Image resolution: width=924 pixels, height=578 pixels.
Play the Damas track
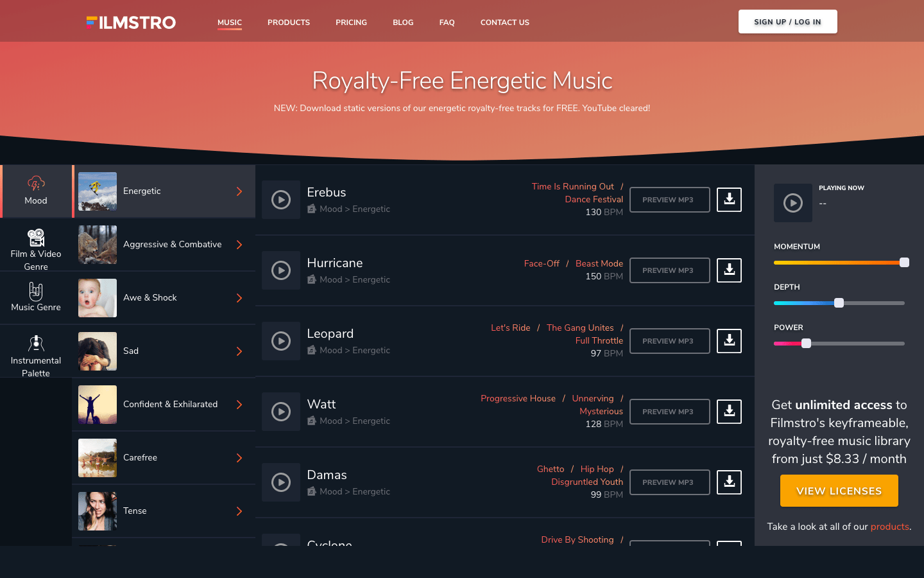281,482
